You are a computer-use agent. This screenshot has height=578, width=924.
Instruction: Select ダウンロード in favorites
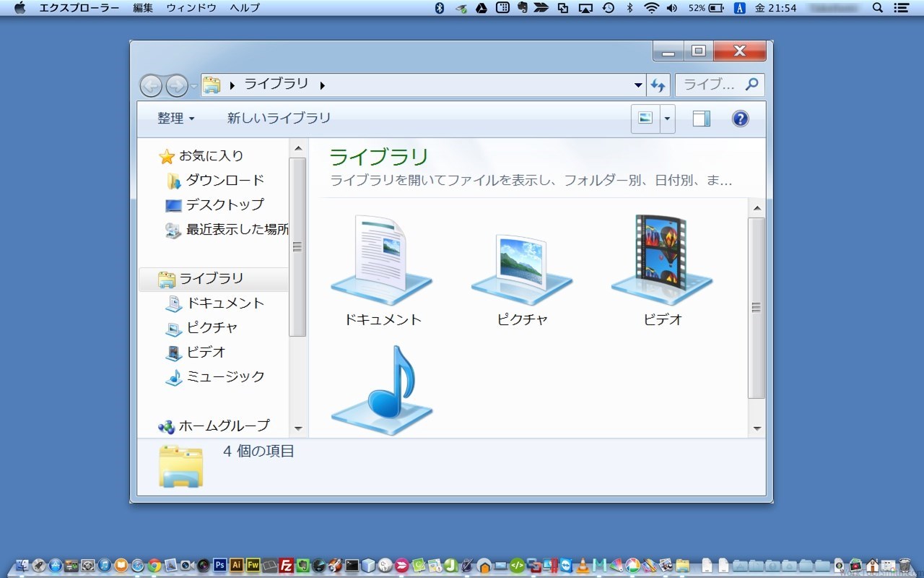click(x=215, y=180)
